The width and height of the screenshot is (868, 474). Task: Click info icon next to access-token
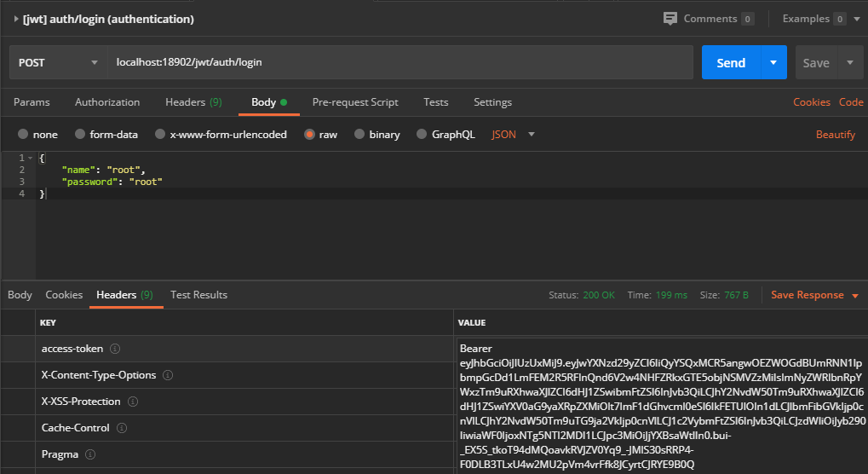click(115, 349)
